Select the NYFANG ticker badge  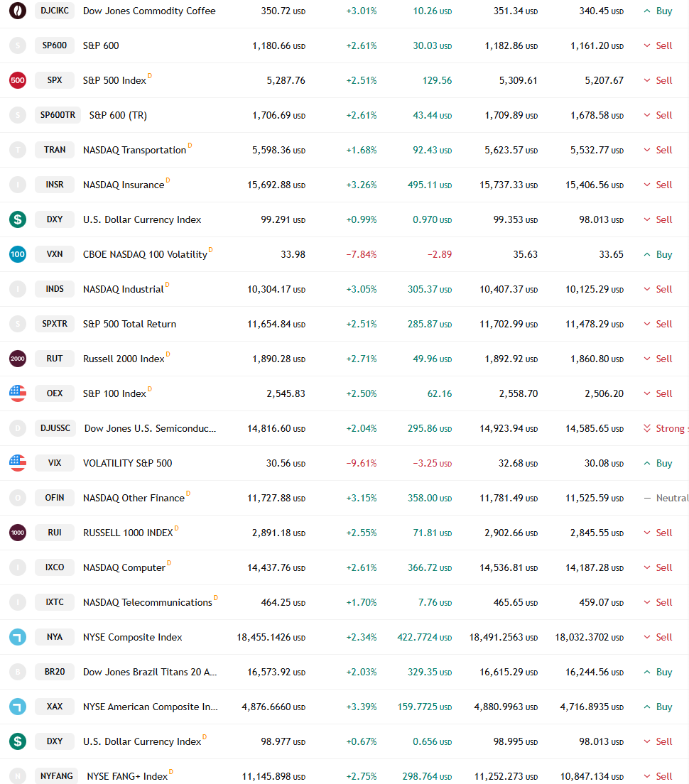pyautogui.click(x=57, y=776)
